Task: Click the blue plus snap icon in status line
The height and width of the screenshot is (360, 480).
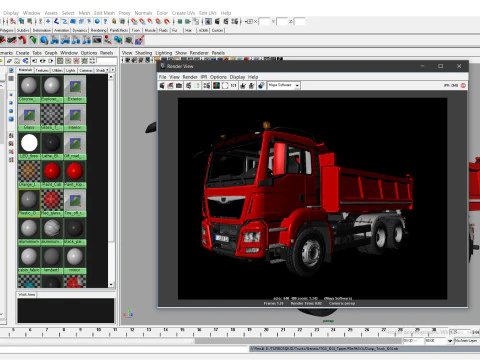Action: coord(48,21)
